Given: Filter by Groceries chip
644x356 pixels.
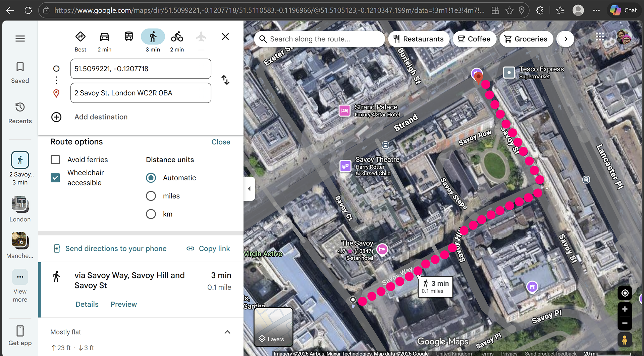Looking at the screenshot, I should click(x=526, y=39).
